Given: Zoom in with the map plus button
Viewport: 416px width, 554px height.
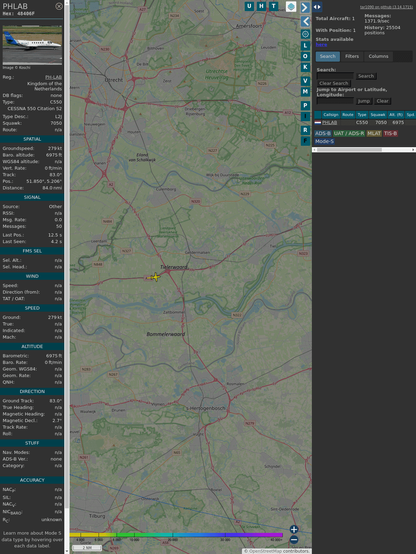Looking at the screenshot, I should [294, 529].
